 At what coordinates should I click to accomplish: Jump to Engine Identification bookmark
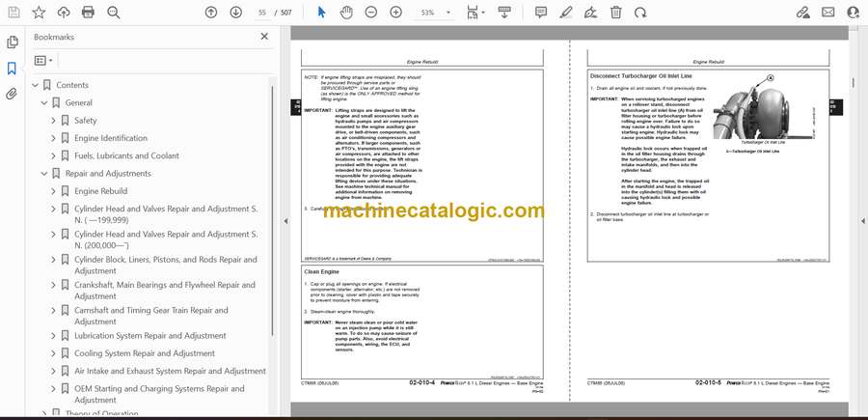[x=111, y=138]
